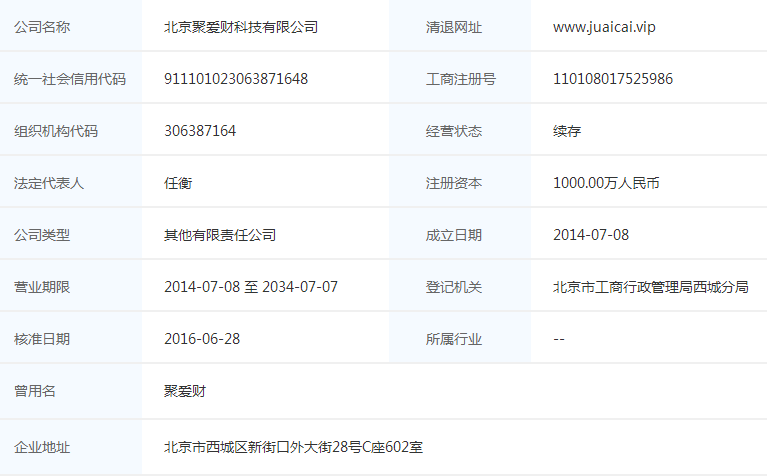Viewport: 767px width, 476px height.
Task: Select legal representative name 任衡
Action: (x=178, y=183)
